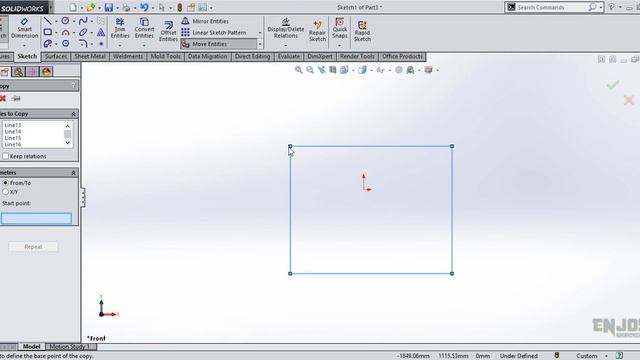Accept sketch with the green checkmark

coord(613,85)
